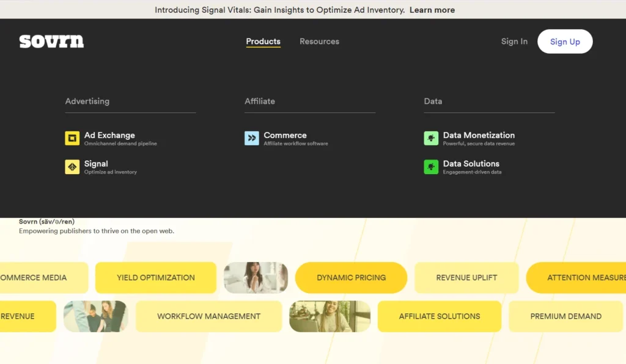This screenshot has width=626, height=364.
Task: Go to the Signal product page
Action: coord(96,164)
